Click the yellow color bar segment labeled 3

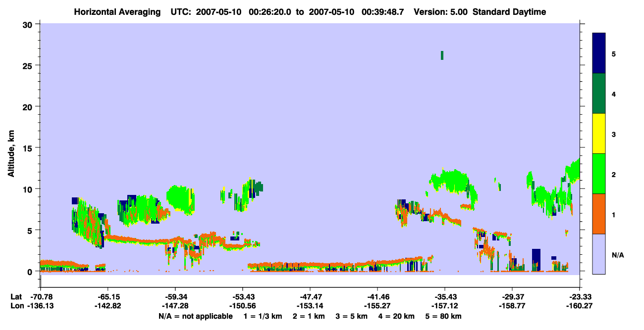[599, 134]
